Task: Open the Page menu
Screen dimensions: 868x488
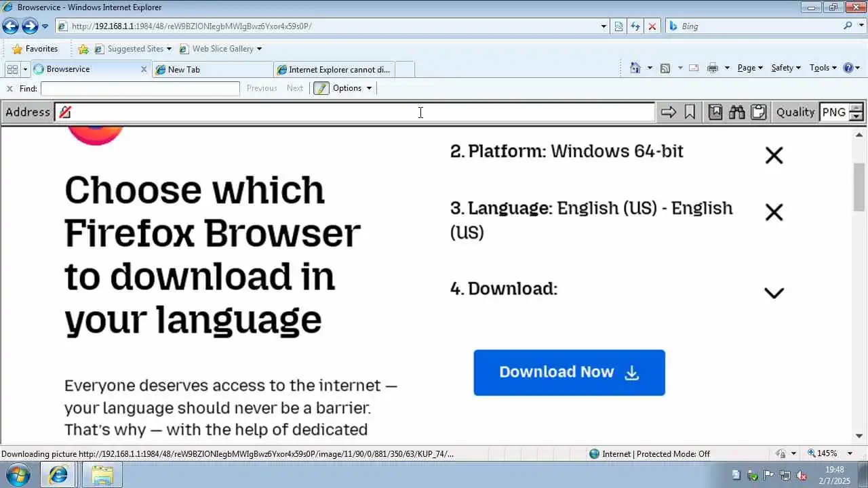Action: coord(750,68)
